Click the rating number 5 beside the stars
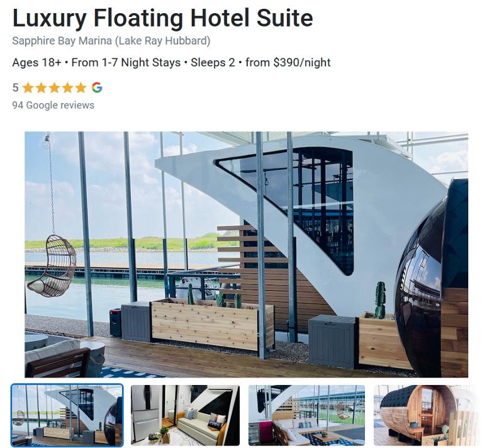This screenshot has width=487, height=448. tap(16, 87)
